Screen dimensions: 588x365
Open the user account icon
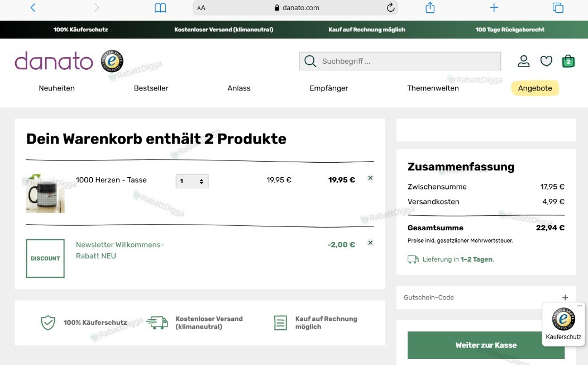pos(523,61)
